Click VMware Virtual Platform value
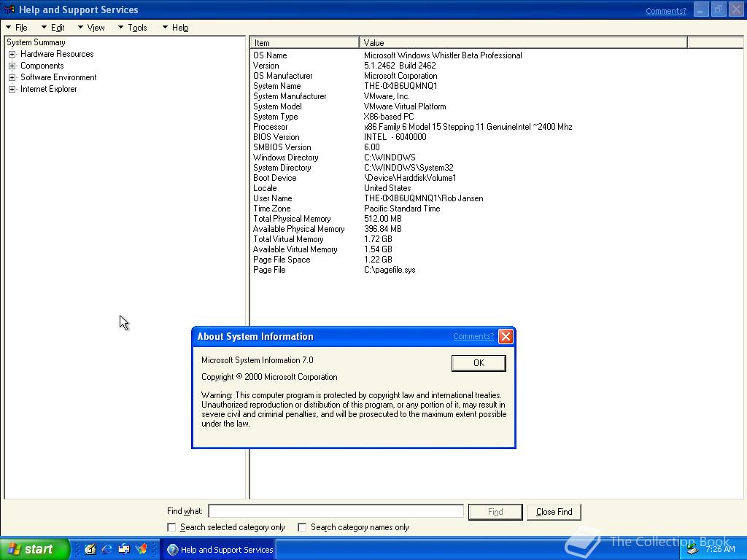The image size is (747, 560). 405,106
